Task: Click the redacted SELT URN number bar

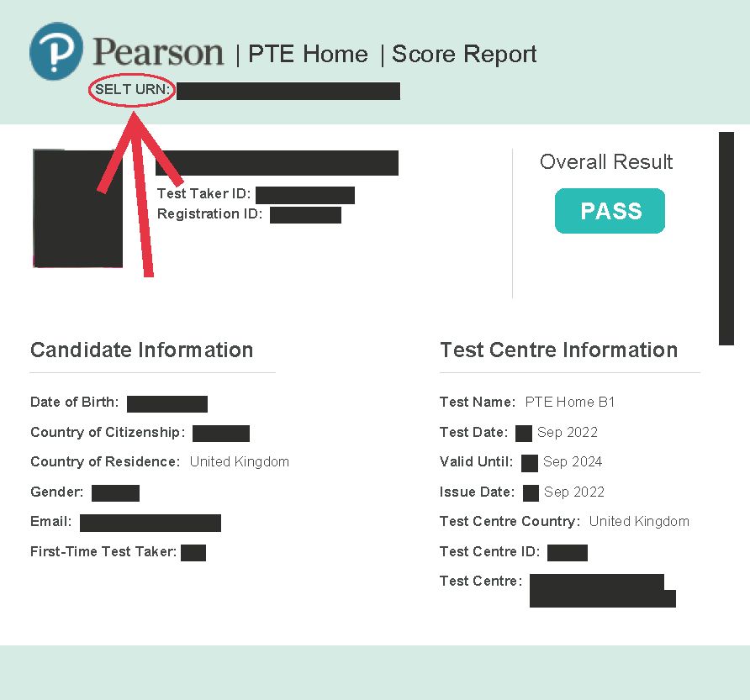Action: pos(288,91)
